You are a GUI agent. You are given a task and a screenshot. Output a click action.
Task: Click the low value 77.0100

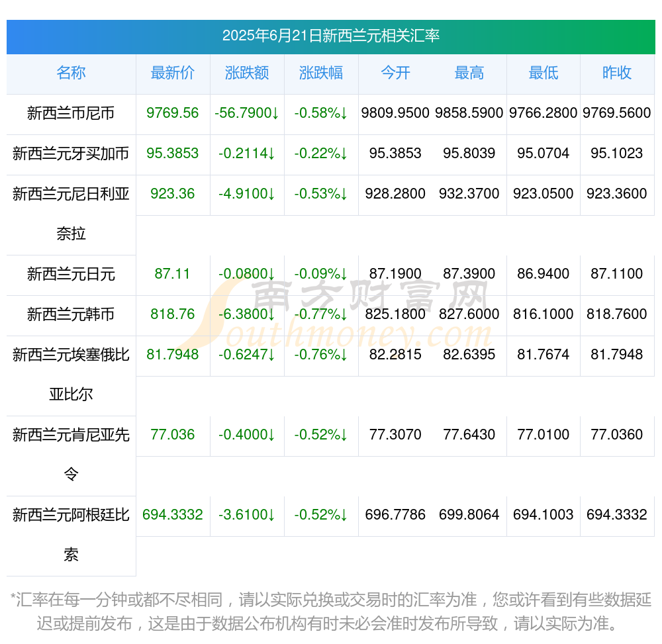(544, 435)
